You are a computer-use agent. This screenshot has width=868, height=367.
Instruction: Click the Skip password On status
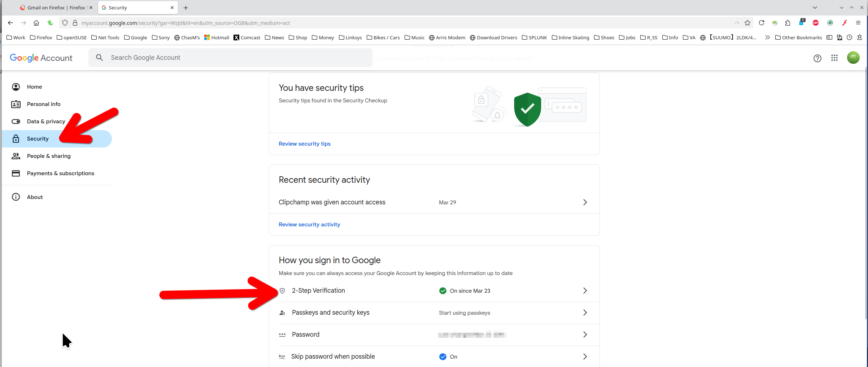click(448, 357)
